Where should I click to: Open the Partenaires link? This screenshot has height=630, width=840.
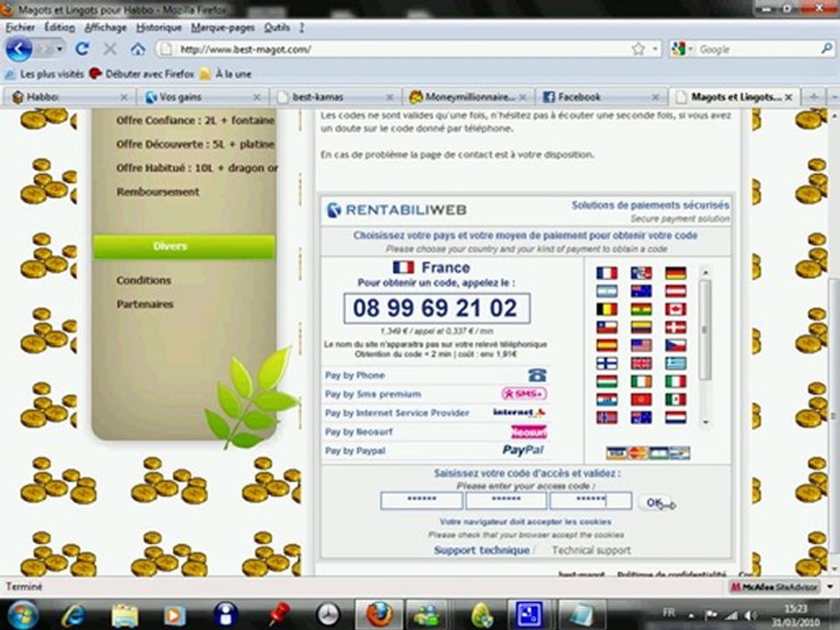click(x=144, y=304)
